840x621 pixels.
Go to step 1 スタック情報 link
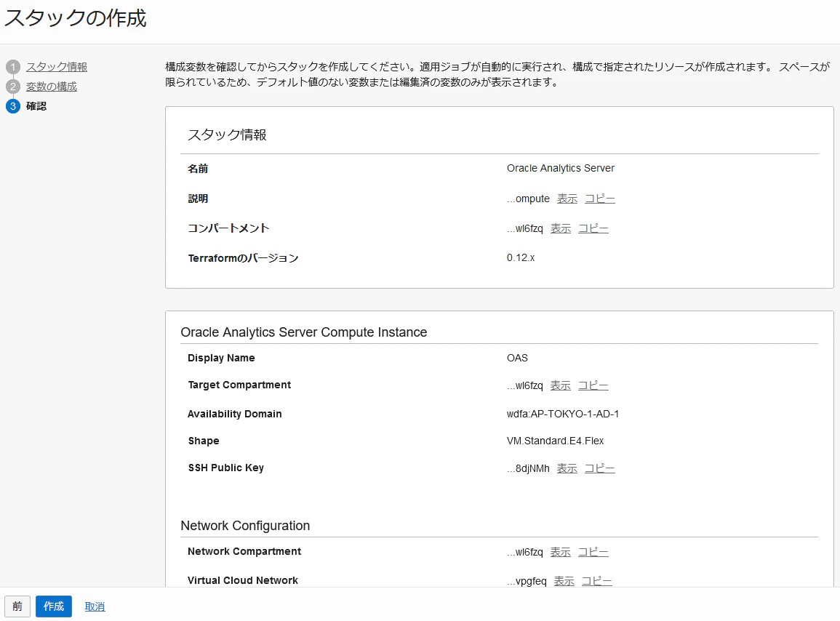click(57, 67)
